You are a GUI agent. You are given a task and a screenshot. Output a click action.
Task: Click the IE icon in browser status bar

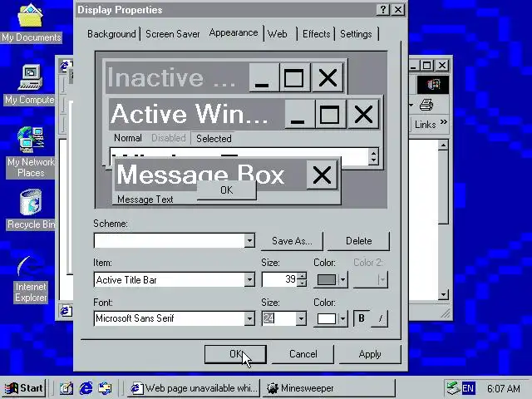pyautogui.click(x=66, y=311)
